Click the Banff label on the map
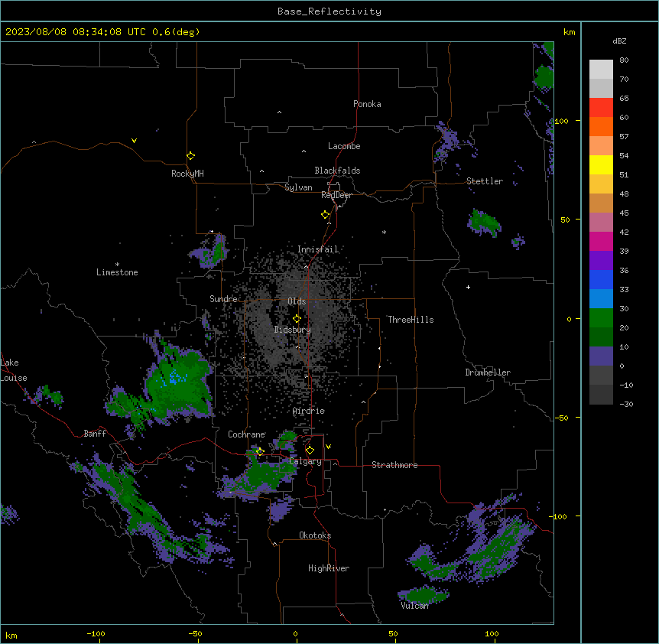Viewport: 659px width, 644px height. pos(95,434)
